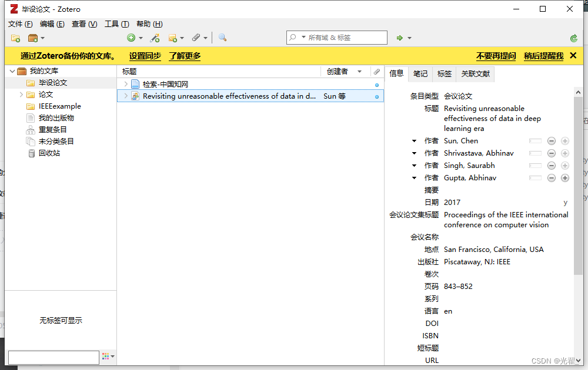
Task: Select the IEEEexample collection
Action: pyautogui.click(x=59, y=106)
